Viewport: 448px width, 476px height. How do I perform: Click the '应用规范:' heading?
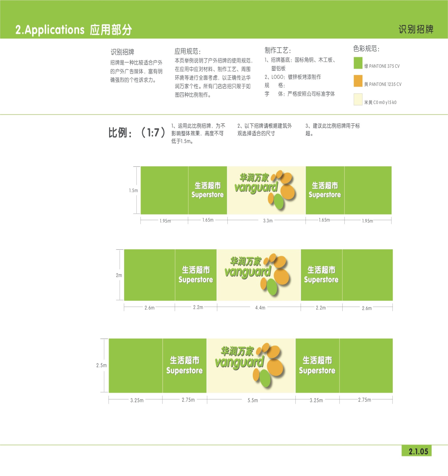[x=188, y=51]
